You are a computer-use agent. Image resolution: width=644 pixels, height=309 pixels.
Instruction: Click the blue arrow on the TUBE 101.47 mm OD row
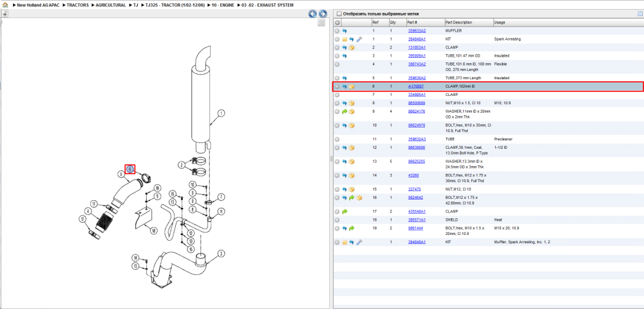[344, 56]
